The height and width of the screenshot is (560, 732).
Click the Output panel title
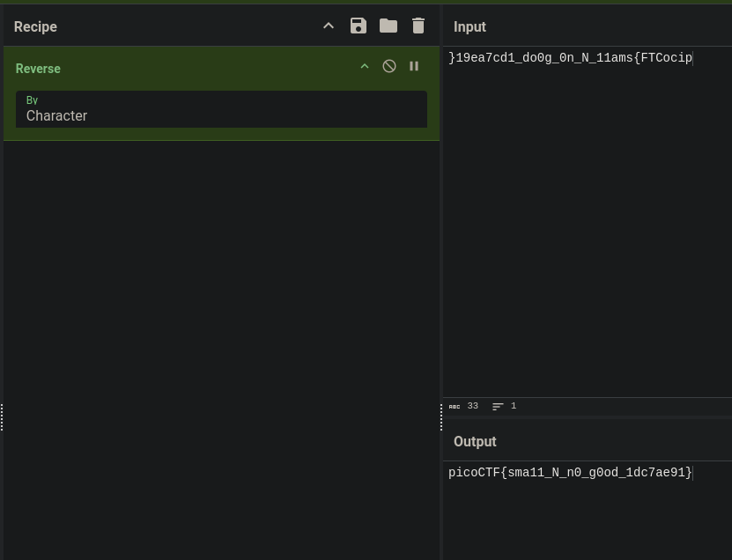point(475,441)
